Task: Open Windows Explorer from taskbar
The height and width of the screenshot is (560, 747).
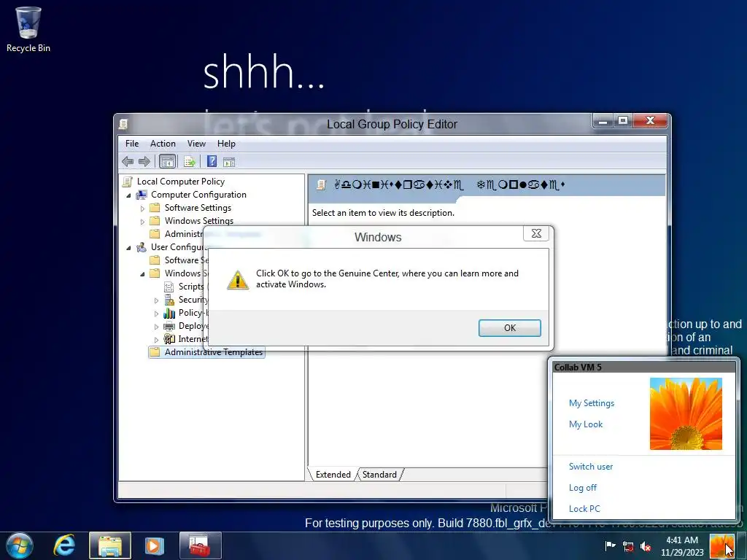Action: pos(110,545)
